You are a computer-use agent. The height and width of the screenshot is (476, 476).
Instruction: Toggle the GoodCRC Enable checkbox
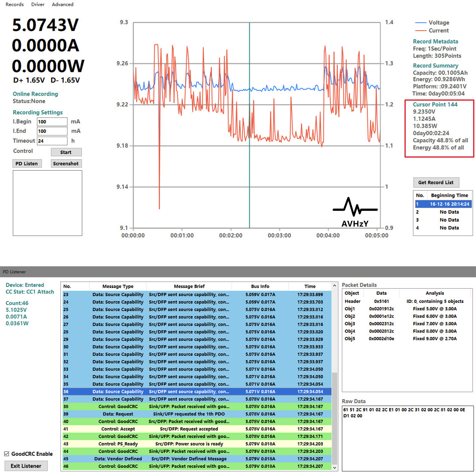(7, 454)
